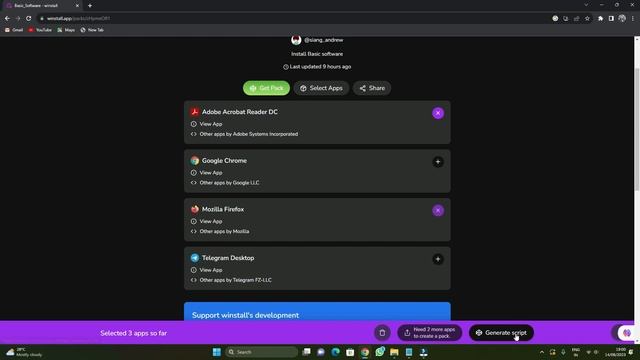This screenshot has width=640, height=360.
Task: Click the Get Pack button
Action: (266, 88)
